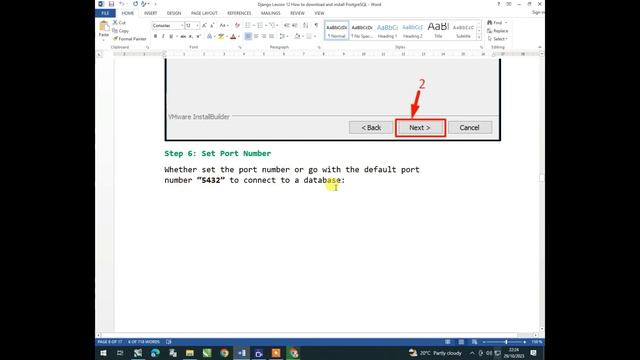Open the Change Case dropdown
640x360 pixels.
point(224,25)
